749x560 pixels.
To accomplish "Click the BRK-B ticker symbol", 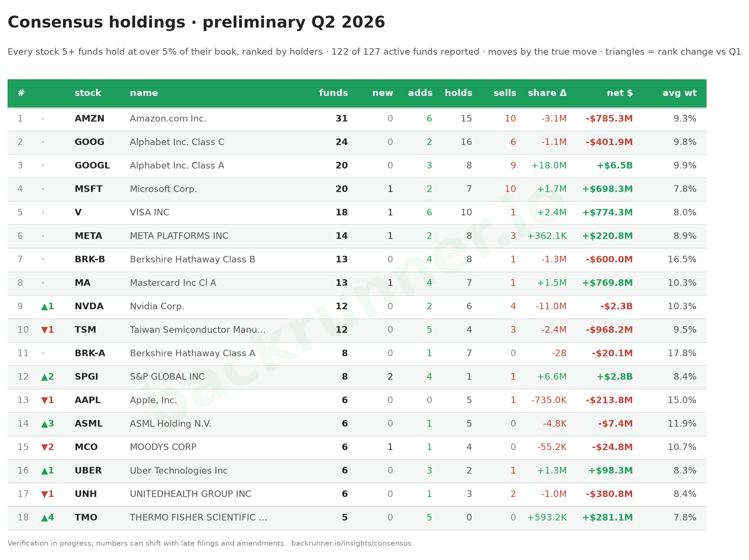I will coord(90,259).
